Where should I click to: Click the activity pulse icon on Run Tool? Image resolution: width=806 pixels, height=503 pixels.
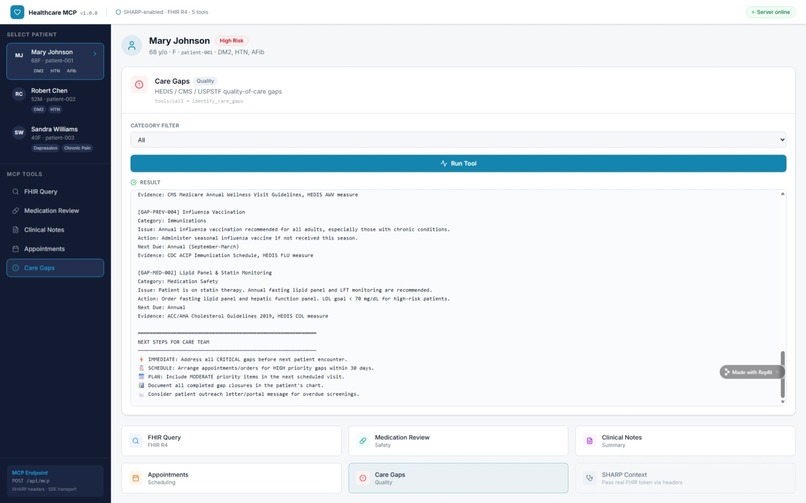pos(444,163)
